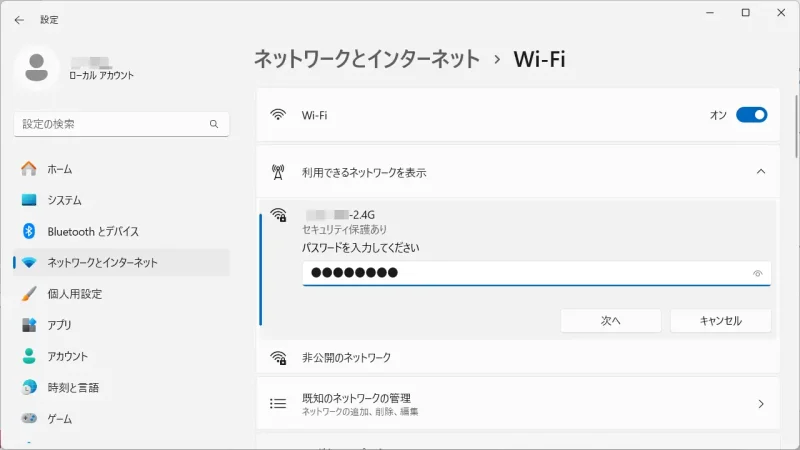Click the user account avatar icon
800x450 pixels.
click(x=37, y=68)
